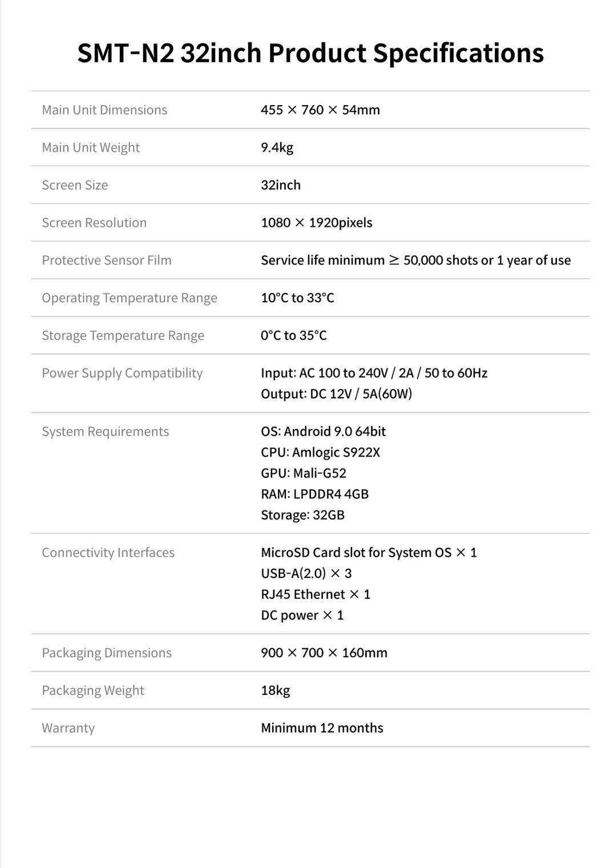The height and width of the screenshot is (868, 614).
Task: Click the 900 × 700 × 160mm packaging value
Action: (324, 653)
